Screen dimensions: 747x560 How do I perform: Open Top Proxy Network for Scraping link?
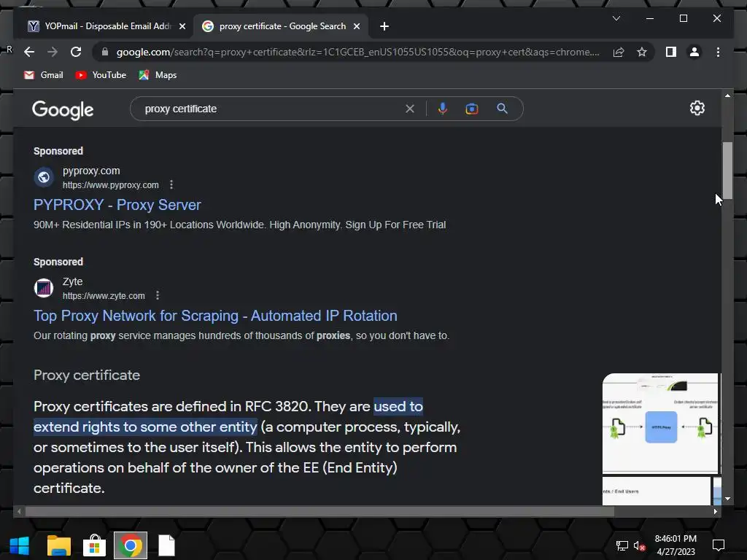tap(215, 316)
